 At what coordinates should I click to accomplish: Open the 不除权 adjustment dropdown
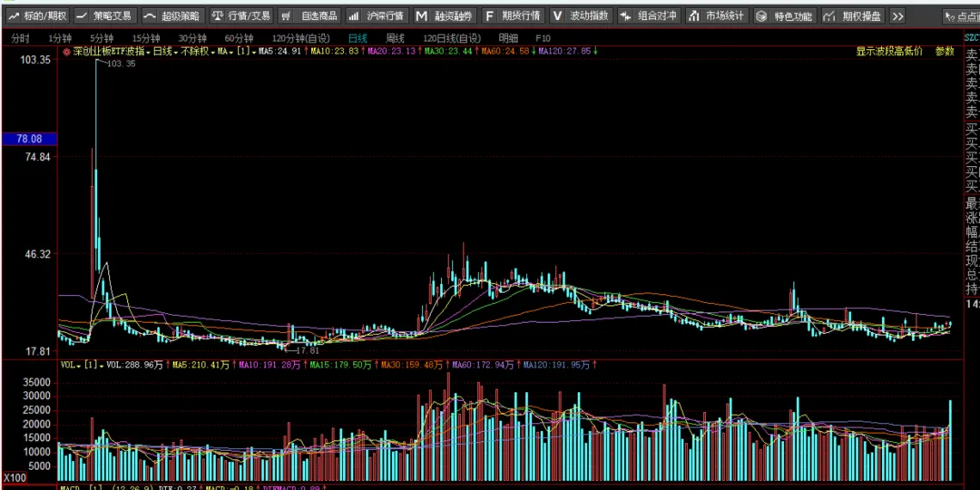click(198, 51)
